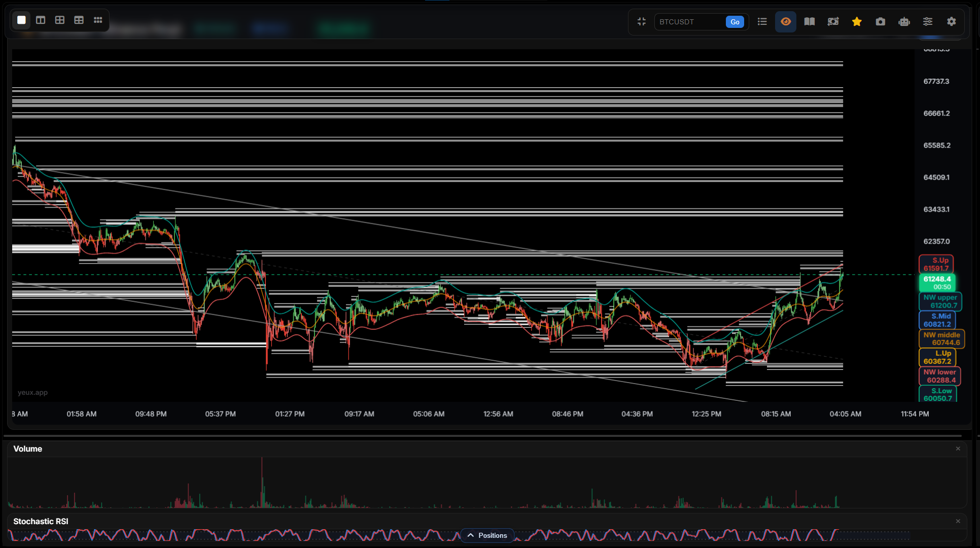Click the NW middle 60744.6 label
The image size is (980, 548).
point(942,338)
